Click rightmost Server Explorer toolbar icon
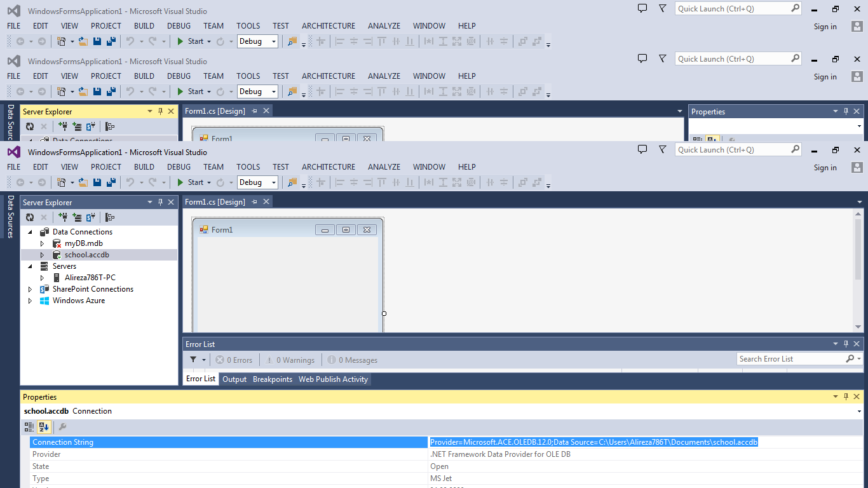 click(x=110, y=217)
